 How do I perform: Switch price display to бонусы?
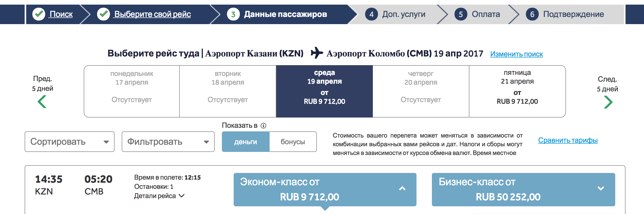pos(293,142)
